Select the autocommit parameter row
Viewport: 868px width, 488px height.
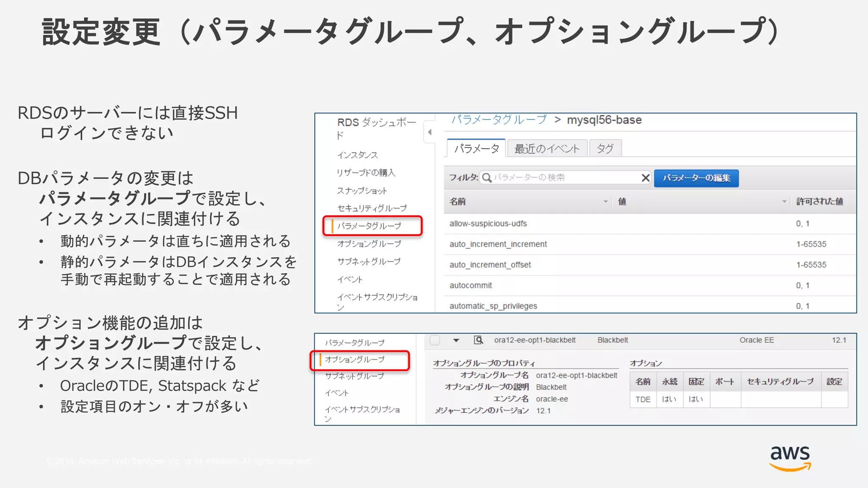tap(650, 286)
